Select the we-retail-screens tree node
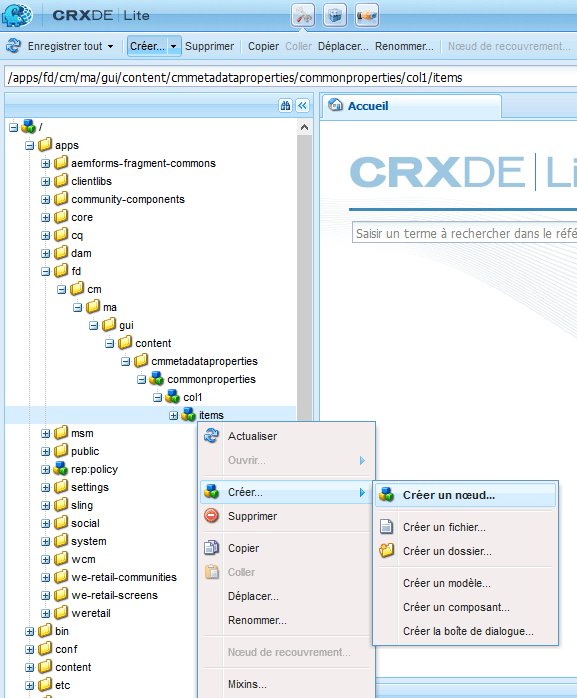 (x=114, y=595)
